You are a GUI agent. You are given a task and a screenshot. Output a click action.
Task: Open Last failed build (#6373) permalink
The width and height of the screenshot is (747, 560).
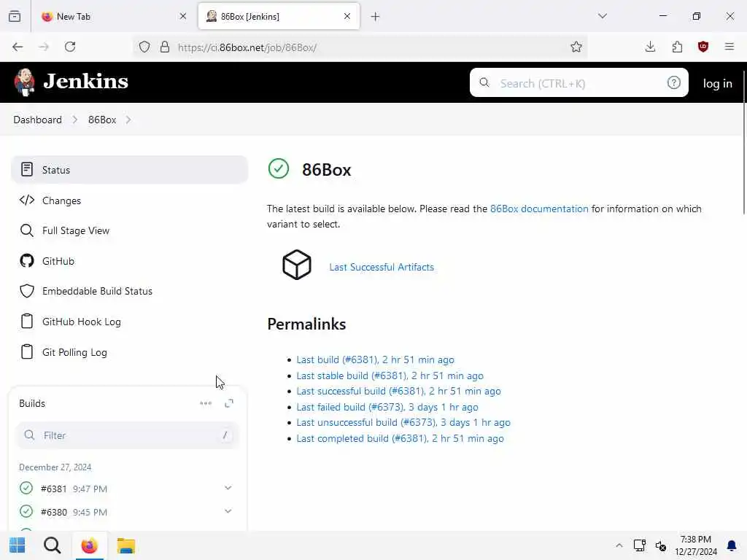[387, 407]
